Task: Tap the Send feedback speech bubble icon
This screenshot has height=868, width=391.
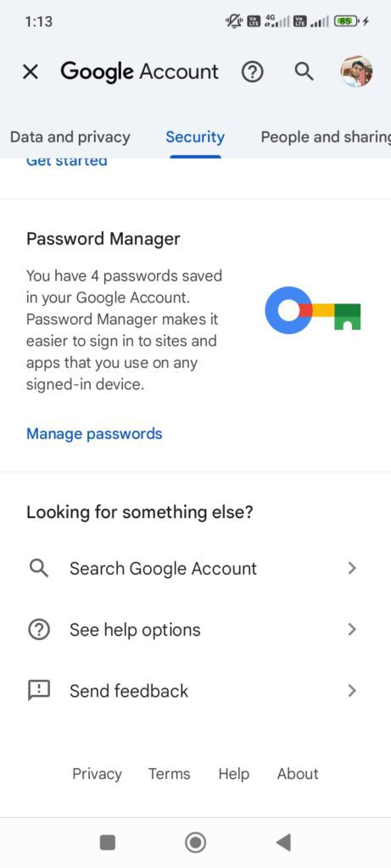Action: click(x=39, y=691)
